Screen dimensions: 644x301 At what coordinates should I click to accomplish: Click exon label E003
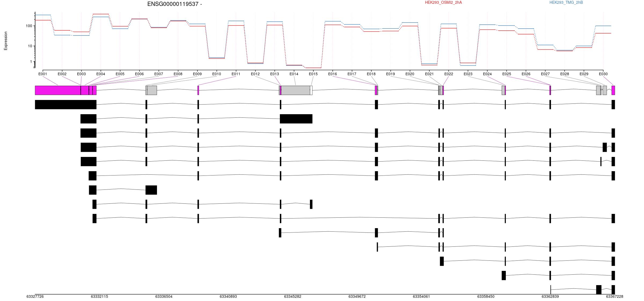click(x=81, y=74)
